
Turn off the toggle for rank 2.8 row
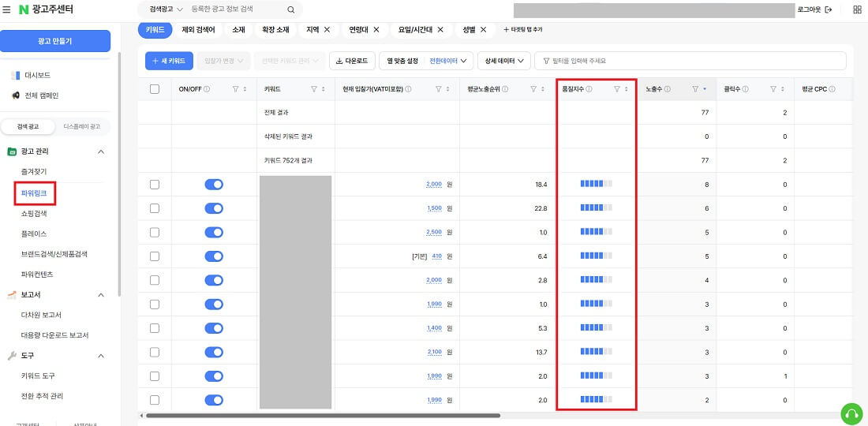point(214,281)
